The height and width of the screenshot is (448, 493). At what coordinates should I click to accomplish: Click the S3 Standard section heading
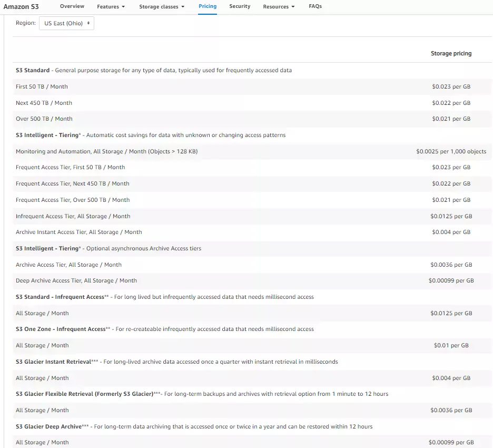[x=33, y=70]
